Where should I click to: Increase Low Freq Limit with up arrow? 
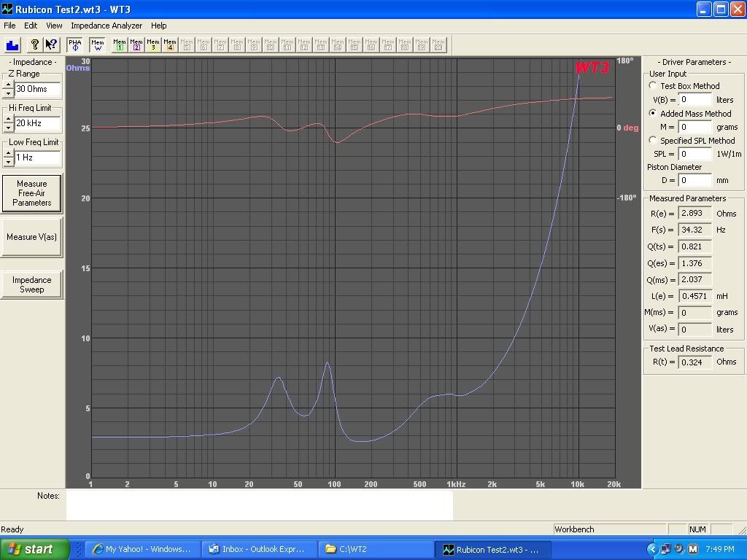8,153
